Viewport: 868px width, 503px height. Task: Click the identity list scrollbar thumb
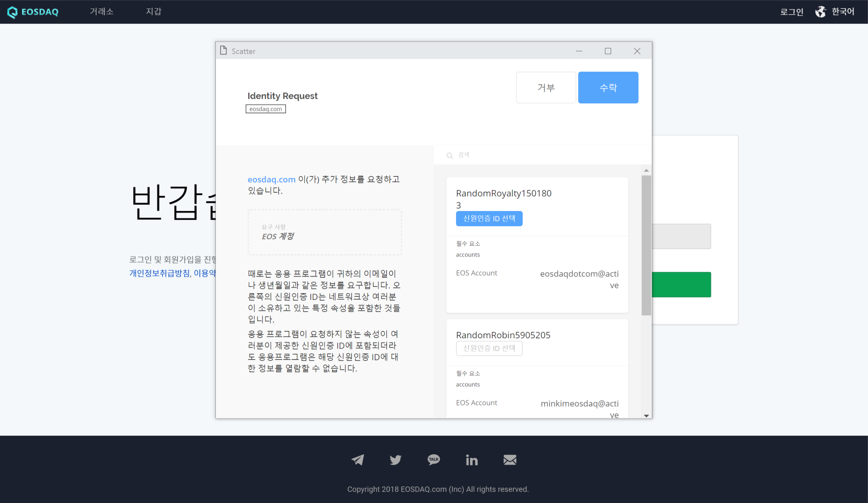coord(646,245)
